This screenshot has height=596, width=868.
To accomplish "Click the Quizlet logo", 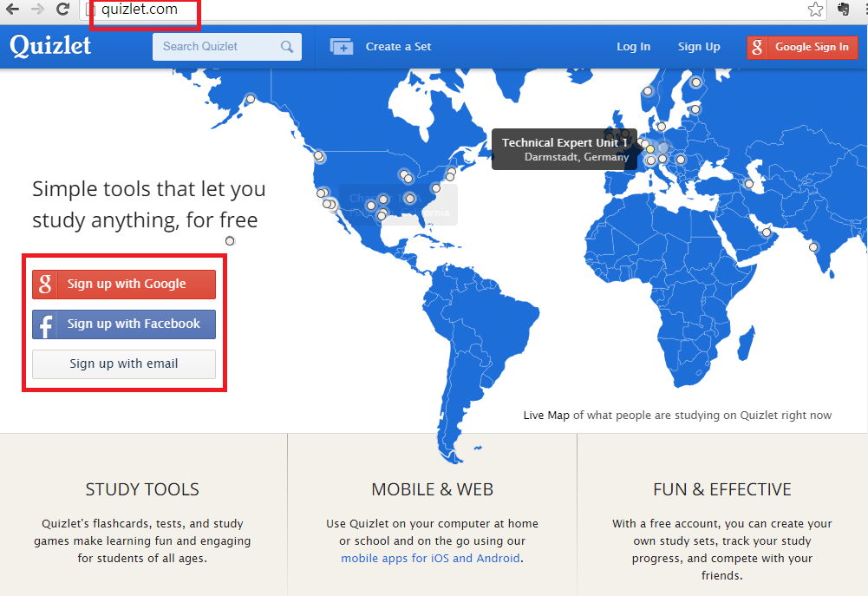I will [x=50, y=45].
